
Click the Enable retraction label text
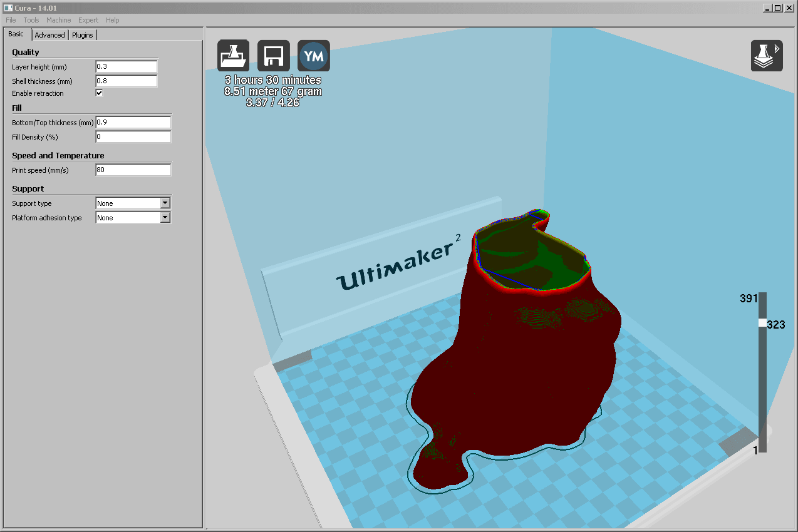(x=38, y=93)
